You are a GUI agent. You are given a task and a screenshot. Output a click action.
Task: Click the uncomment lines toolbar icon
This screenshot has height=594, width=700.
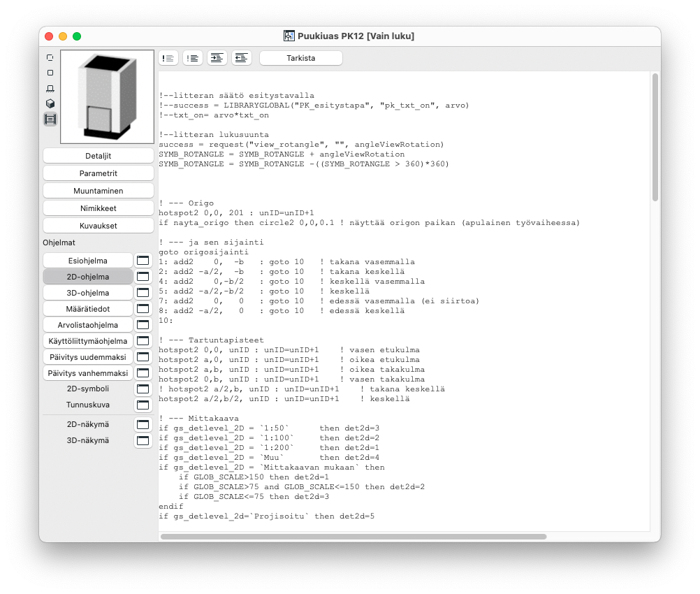click(193, 58)
